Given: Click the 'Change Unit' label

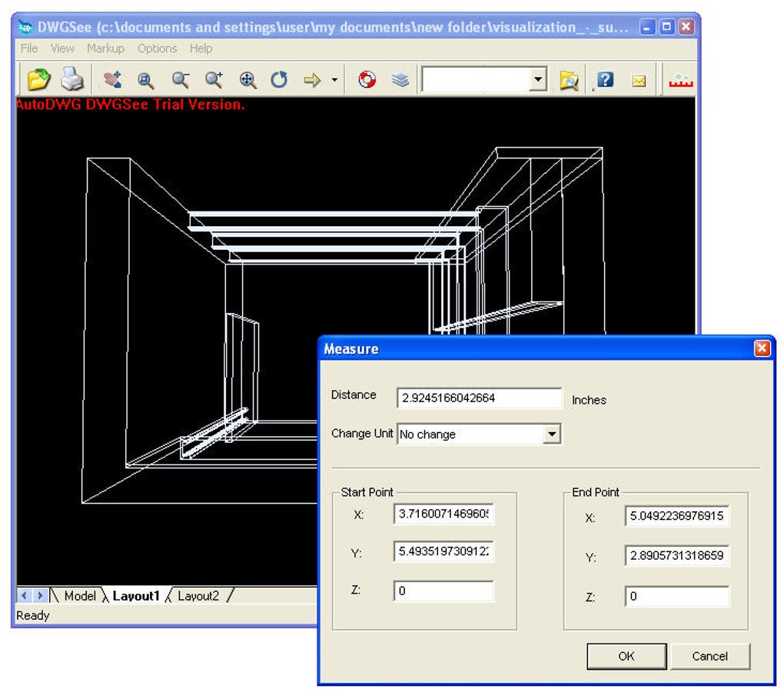Looking at the screenshot, I should click(362, 433).
